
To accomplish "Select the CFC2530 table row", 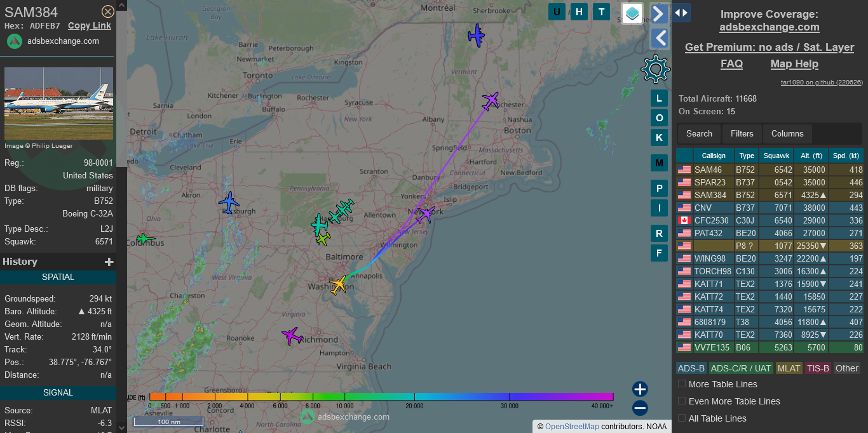I will [770, 220].
